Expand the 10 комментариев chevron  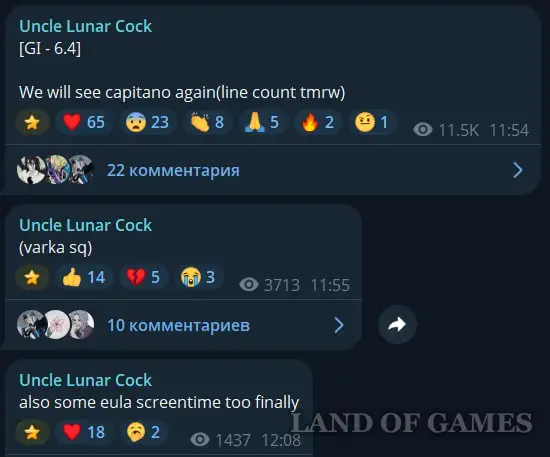click(x=339, y=325)
